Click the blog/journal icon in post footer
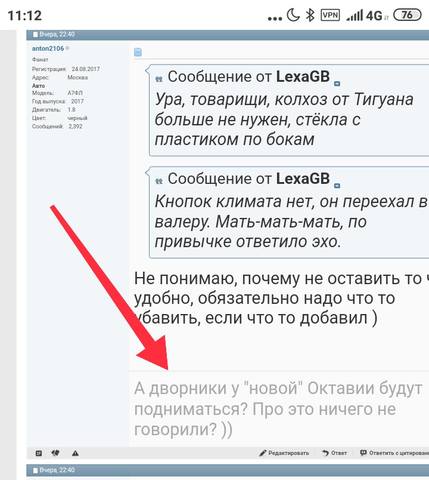This screenshot has width=429, height=480. [x=39, y=453]
